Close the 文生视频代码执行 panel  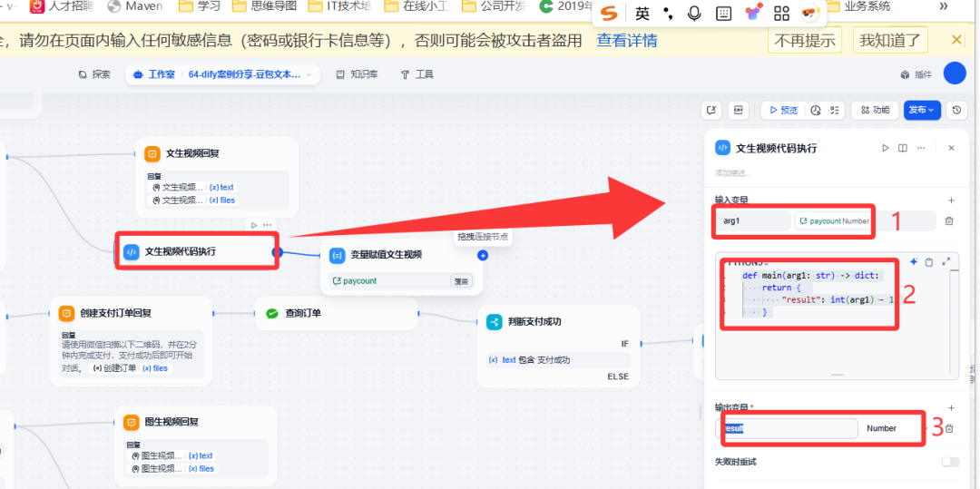click(x=951, y=148)
